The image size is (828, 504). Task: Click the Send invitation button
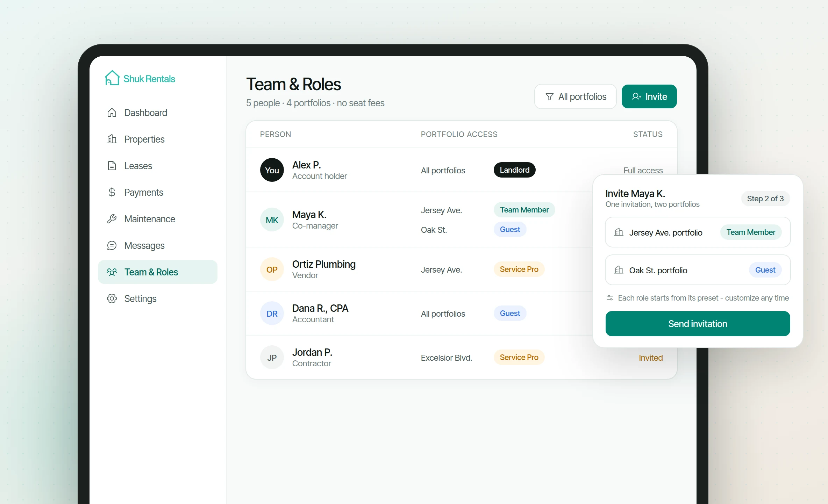pyautogui.click(x=698, y=324)
